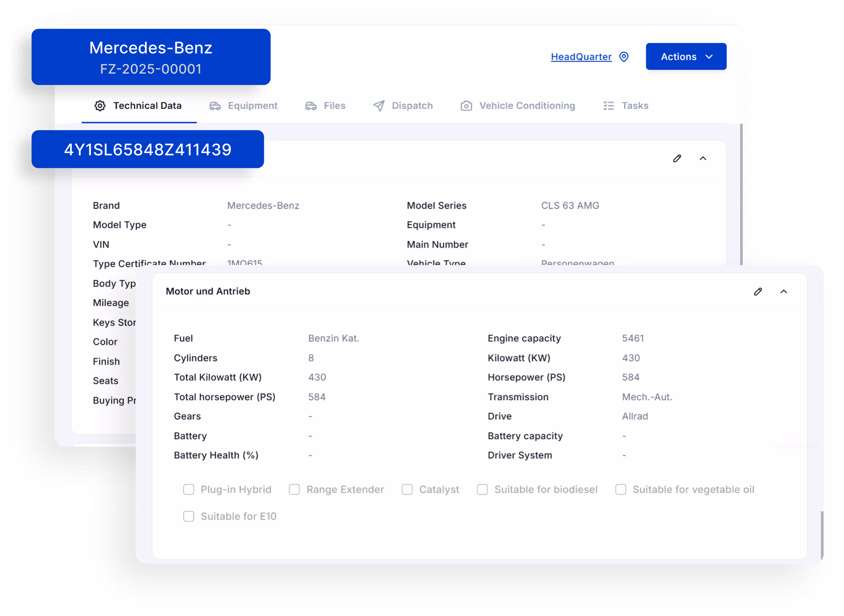Click the camera icon for Vehicle Conditioning
Viewport: 844px width, 616px height.
[466, 106]
